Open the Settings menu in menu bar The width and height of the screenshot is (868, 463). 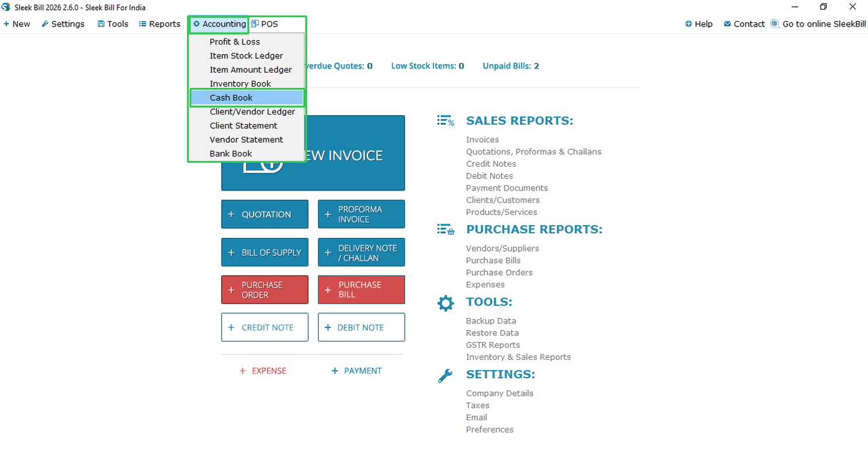[63, 24]
